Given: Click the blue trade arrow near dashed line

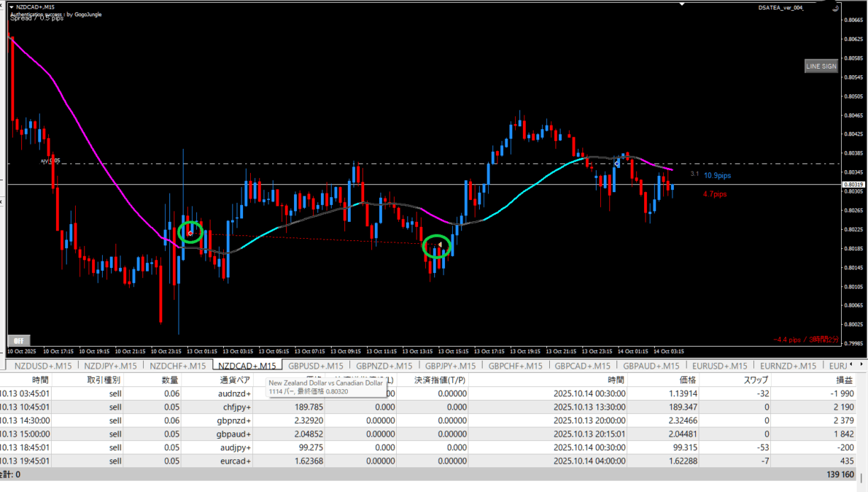Looking at the screenshot, I should click(617, 164).
